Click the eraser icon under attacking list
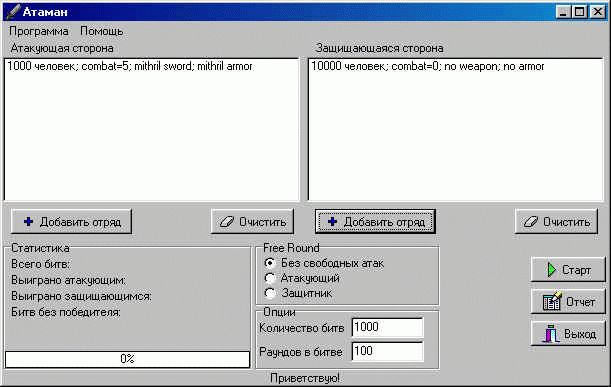Viewport: 611px width, 387px height. click(227, 222)
